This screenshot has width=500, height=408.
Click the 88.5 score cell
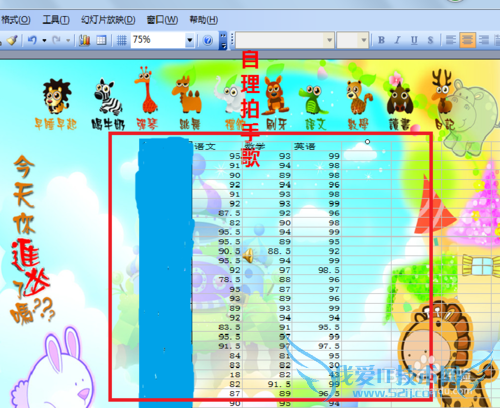pyautogui.click(x=267, y=251)
